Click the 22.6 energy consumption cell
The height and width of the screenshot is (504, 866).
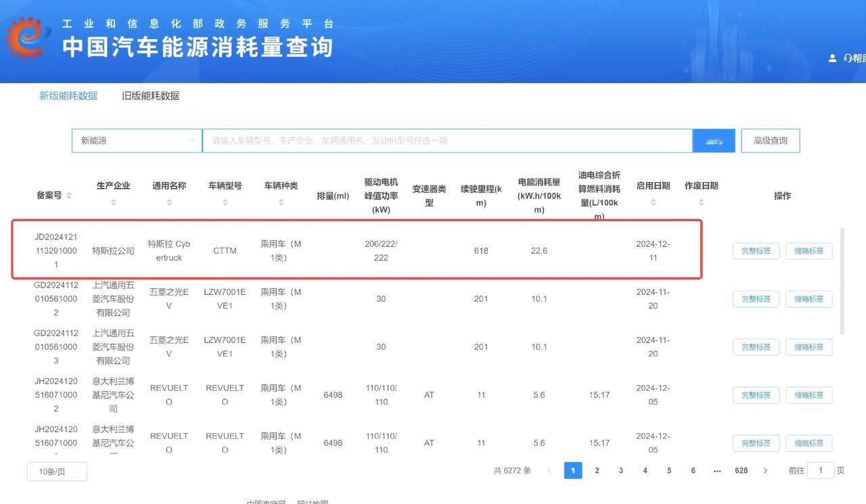click(539, 251)
